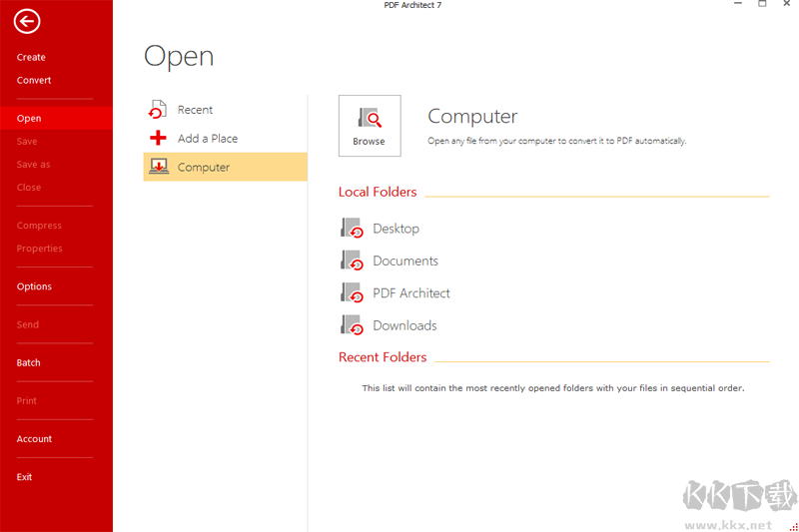Viewport: 799px width, 532px height.
Task: Open the Convert menu item
Action: (34, 80)
